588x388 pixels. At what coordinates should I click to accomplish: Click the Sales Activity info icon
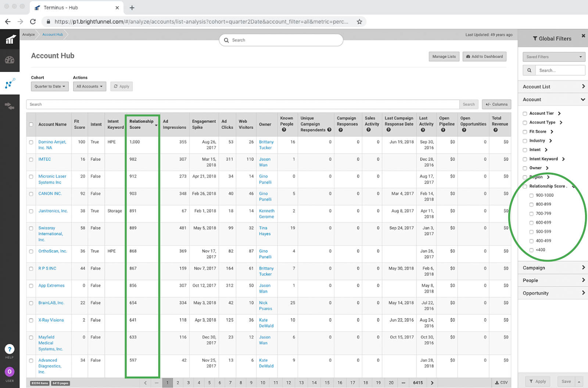pos(368,130)
